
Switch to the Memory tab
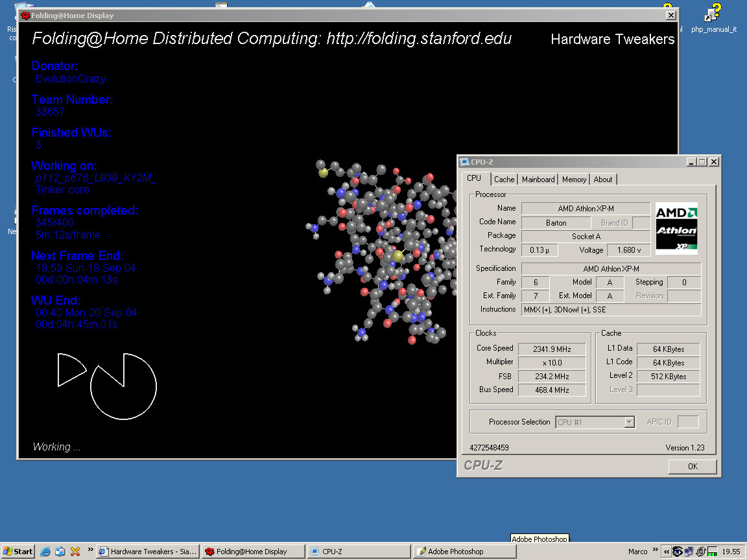coord(574,180)
